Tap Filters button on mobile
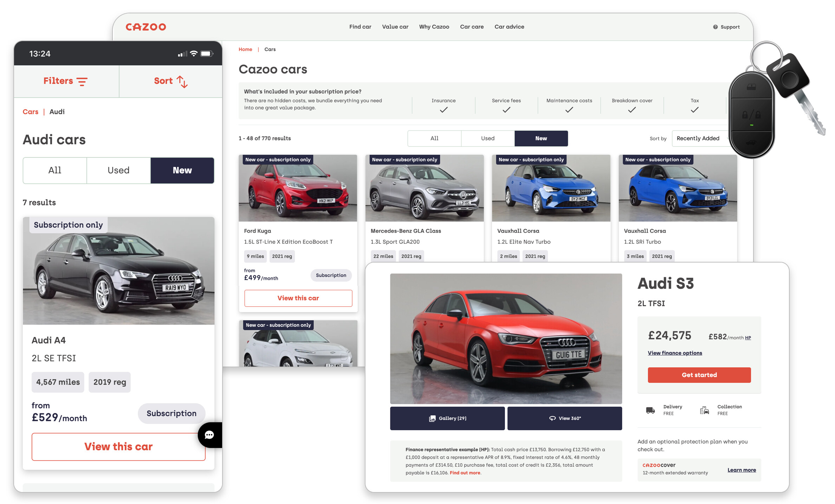The width and height of the screenshot is (835, 504). (66, 81)
